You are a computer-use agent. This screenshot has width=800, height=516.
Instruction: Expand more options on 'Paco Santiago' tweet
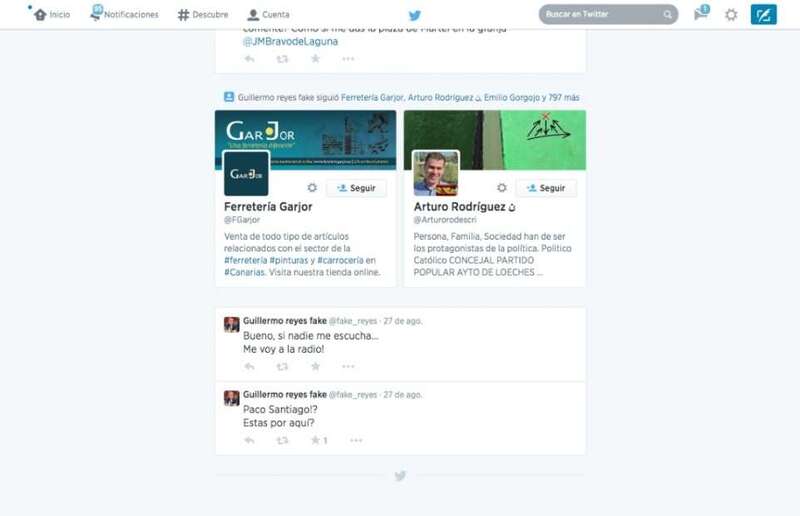(356, 440)
